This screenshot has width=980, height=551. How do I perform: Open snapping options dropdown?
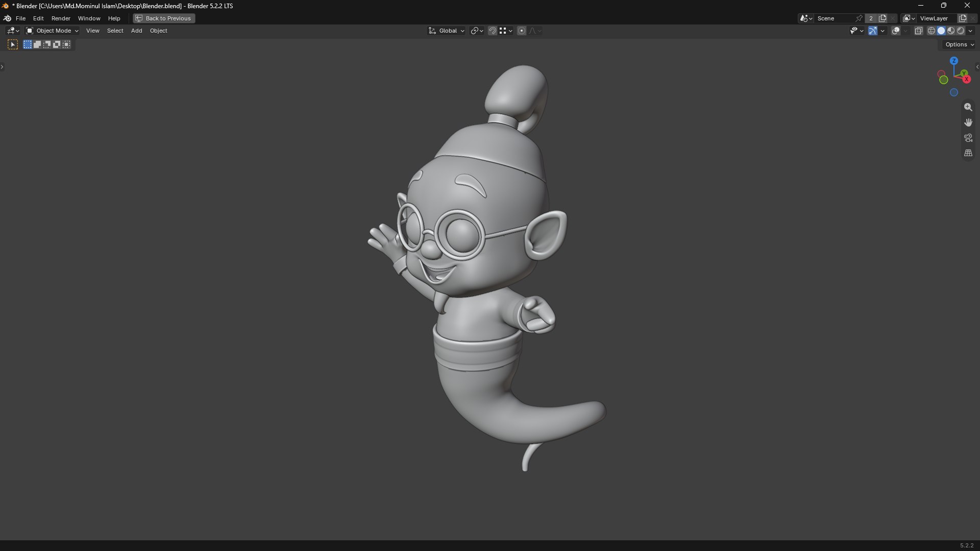(506, 31)
